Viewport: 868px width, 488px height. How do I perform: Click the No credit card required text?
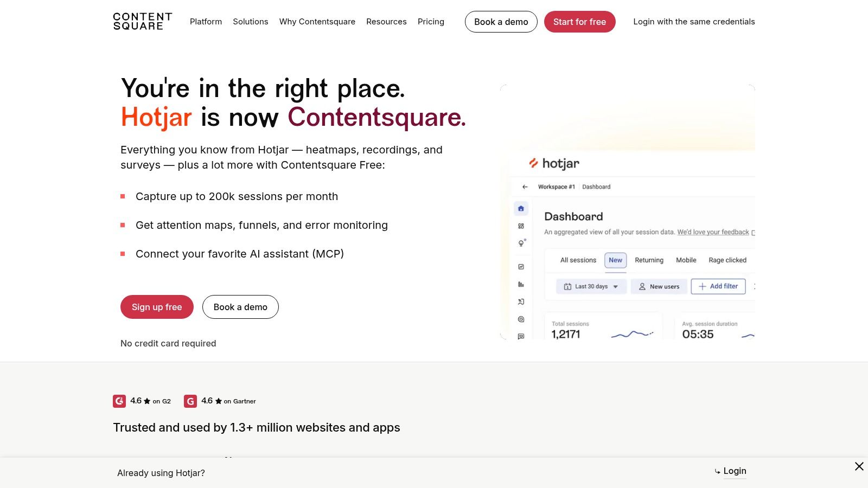(x=168, y=343)
